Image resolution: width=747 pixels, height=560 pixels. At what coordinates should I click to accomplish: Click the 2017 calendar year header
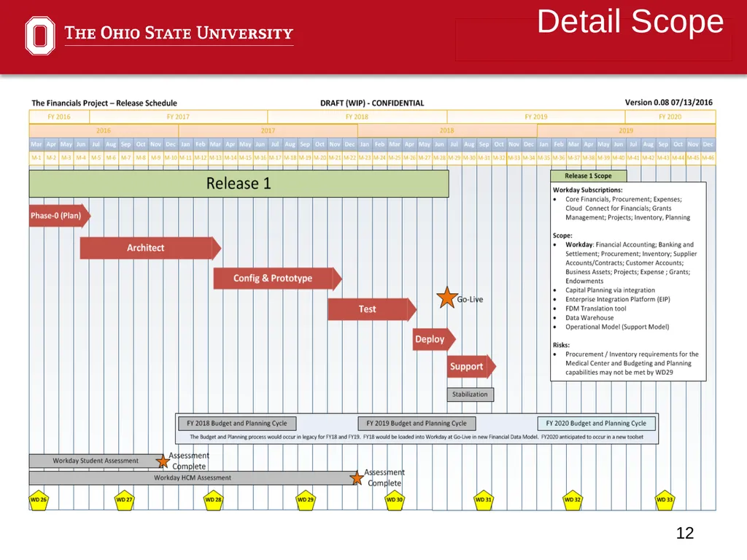point(268,131)
